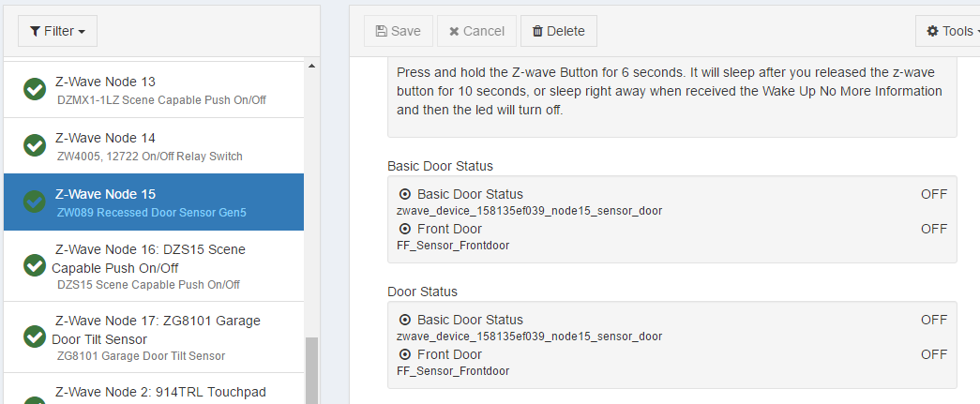Click the channel icon next to first Front Door
This screenshot has height=404, width=980.
(405, 229)
